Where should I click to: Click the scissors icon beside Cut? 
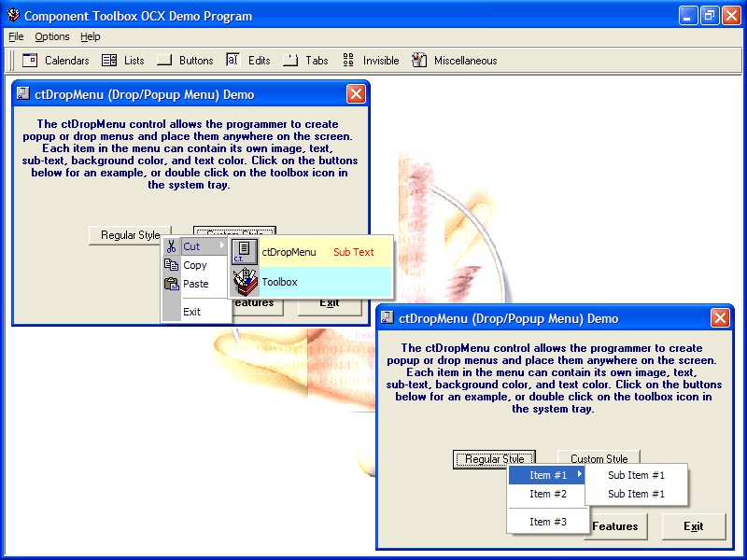pyautogui.click(x=172, y=245)
